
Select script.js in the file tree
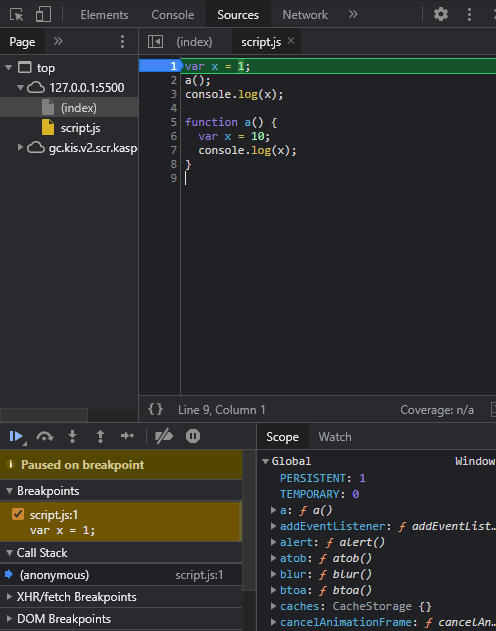[80, 128]
